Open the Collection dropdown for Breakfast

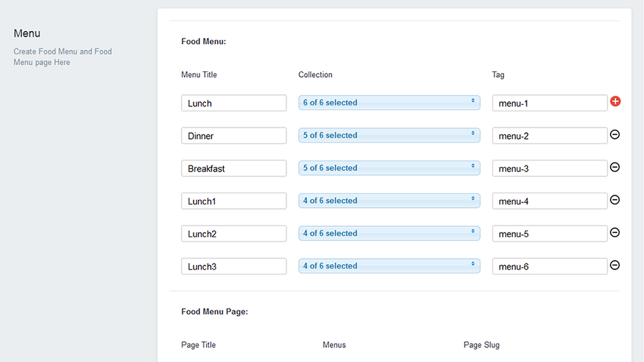coord(389,168)
